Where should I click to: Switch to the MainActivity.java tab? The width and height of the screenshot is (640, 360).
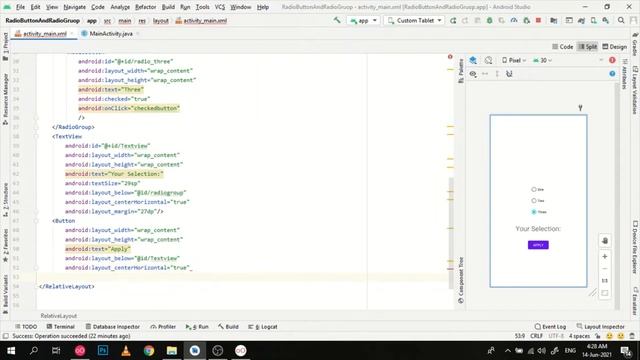pyautogui.click(x=111, y=33)
